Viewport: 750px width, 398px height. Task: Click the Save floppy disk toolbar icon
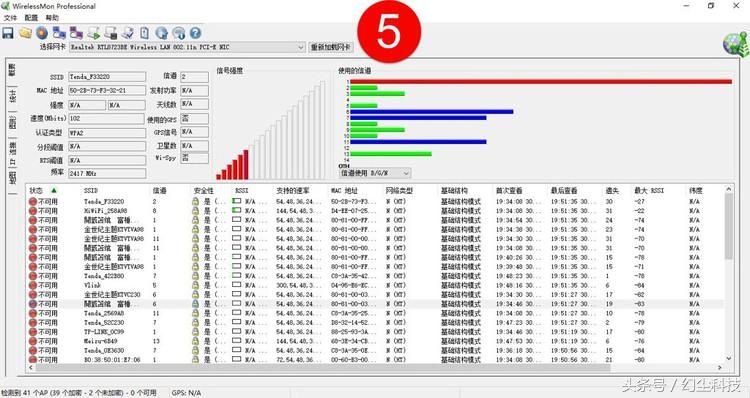(8, 33)
